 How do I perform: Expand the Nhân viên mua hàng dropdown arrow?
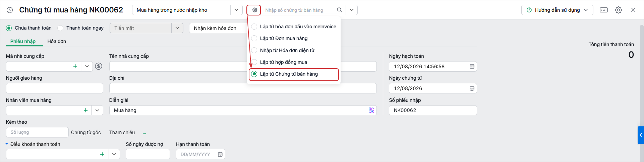coord(97,110)
